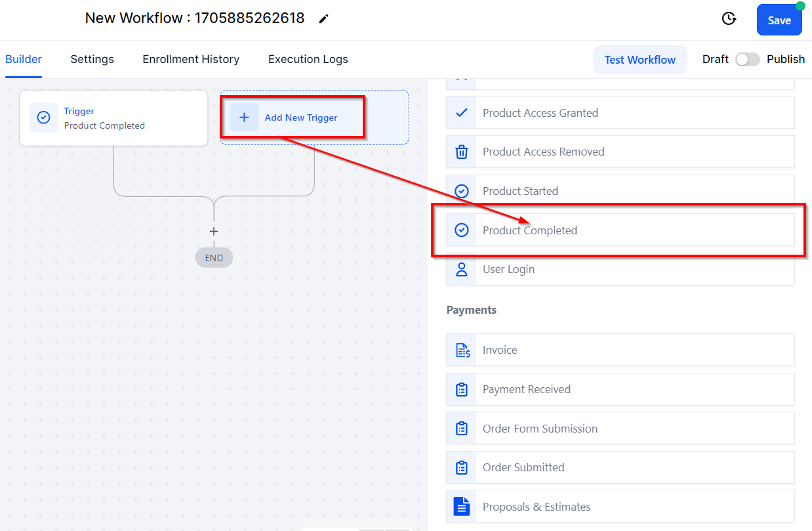Choose the Product Access Removed trigger
Screen dimensions: 812x531
[x=620, y=152]
